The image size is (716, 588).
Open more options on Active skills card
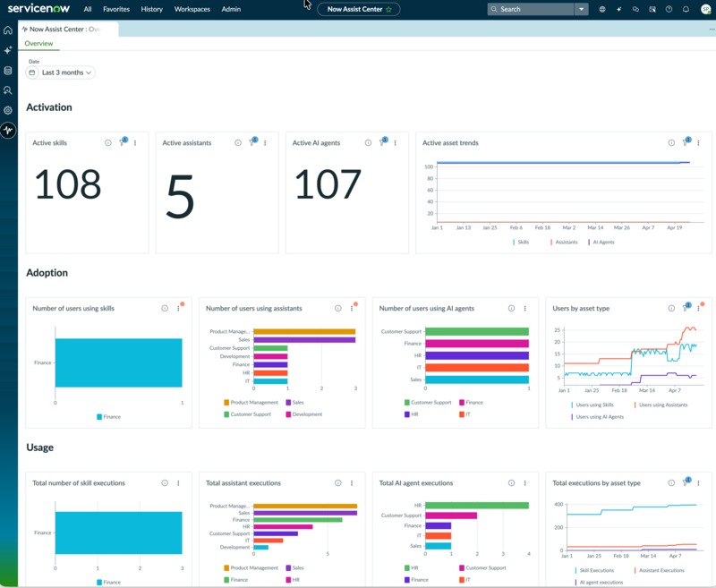pos(135,143)
